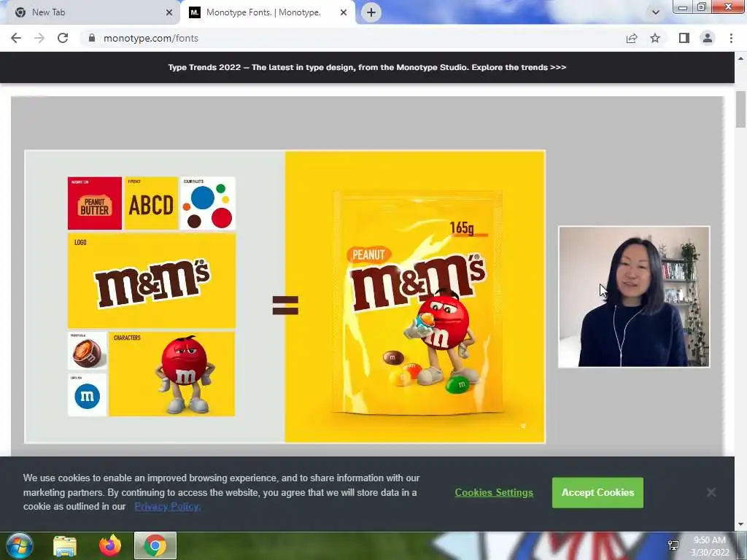
Task: Click the blue circle m icon tile
Action: click(88, 395)
